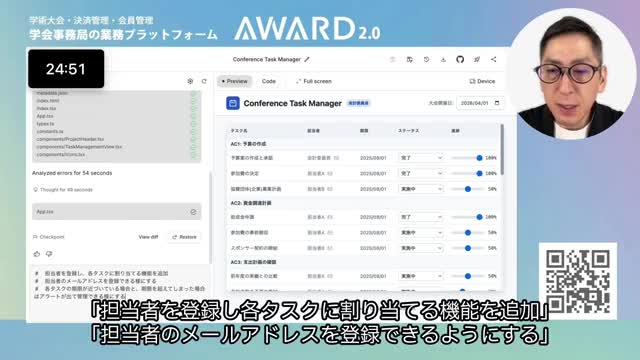
Task: Click index.html in the file list
Action: (x=48, y=101)
